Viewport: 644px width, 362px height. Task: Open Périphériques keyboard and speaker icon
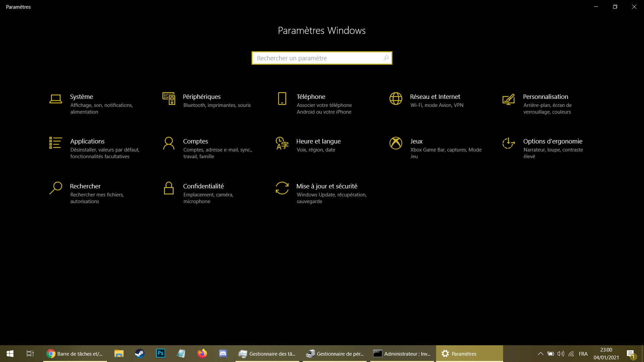point(169,99)
